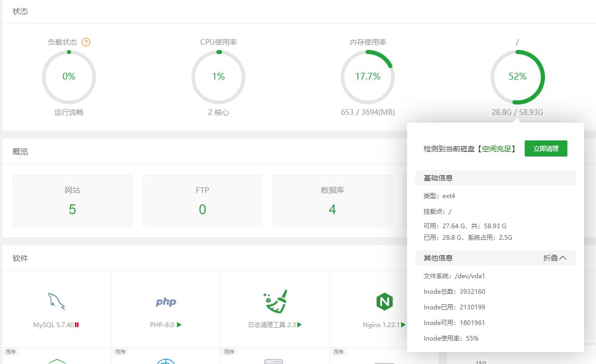This screenshot has width=596, height=364.
Task: Click the 软件 section title
Action: (x=20, y=258)
